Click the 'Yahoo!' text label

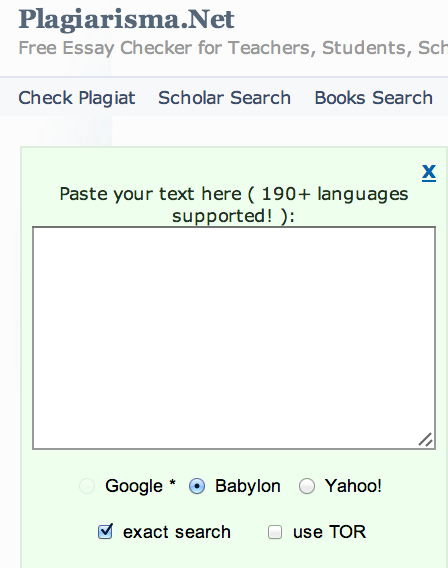353,486
